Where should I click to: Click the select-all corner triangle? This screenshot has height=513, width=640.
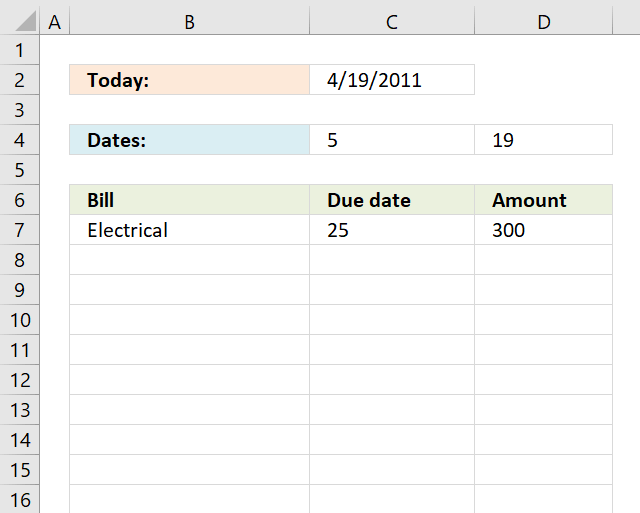tap(25, 20)
